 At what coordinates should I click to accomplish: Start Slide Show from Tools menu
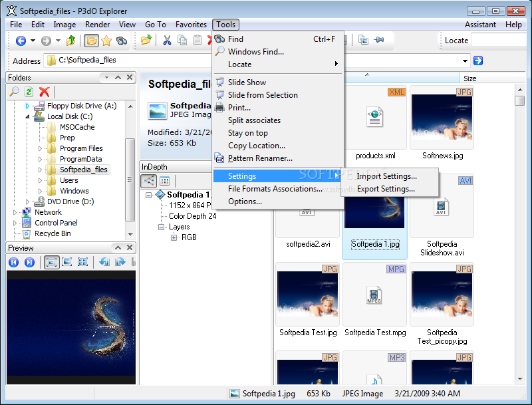point(277,82)
